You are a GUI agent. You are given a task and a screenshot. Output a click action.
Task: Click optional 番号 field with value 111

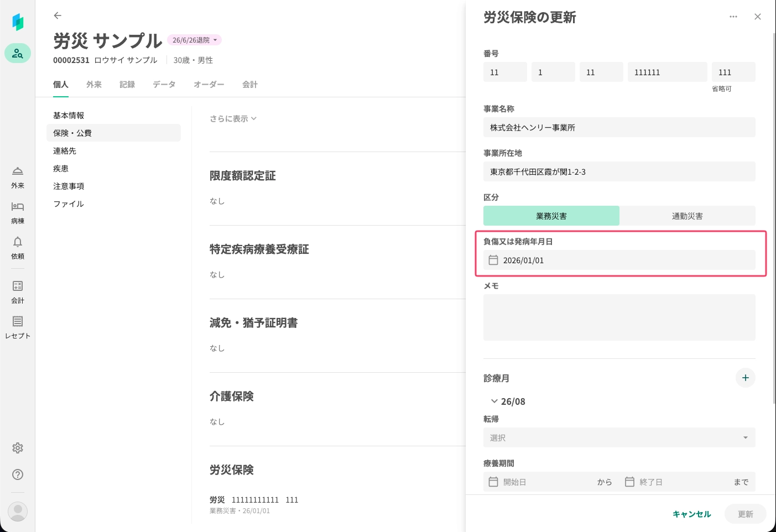733,72
